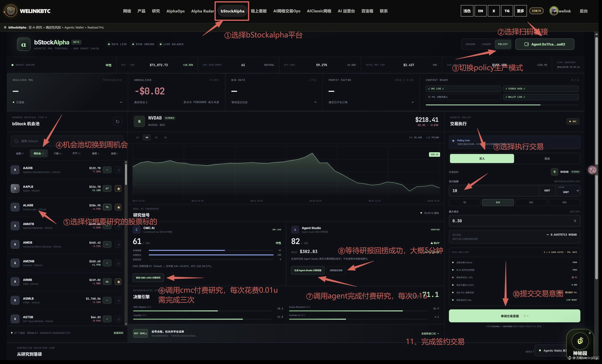Refresh the bStock 机会池 list
The image size is (602, 364).
117,121
